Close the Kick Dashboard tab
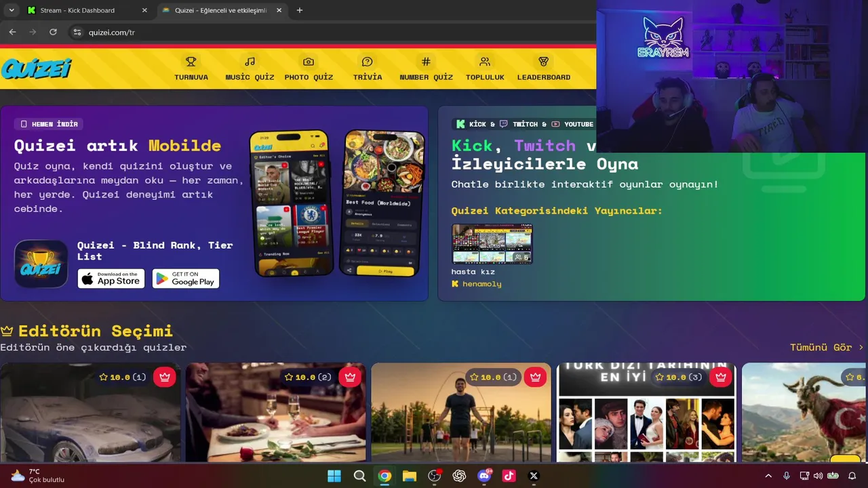Viewport: 868px width, 488px height. pyautogui.click(x=144, y=10)
